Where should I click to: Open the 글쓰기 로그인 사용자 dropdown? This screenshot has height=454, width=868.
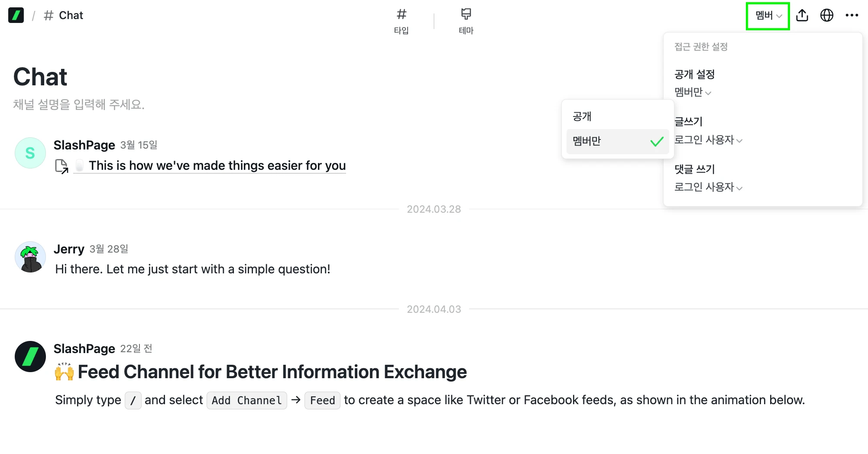click(x=708, y=140)
